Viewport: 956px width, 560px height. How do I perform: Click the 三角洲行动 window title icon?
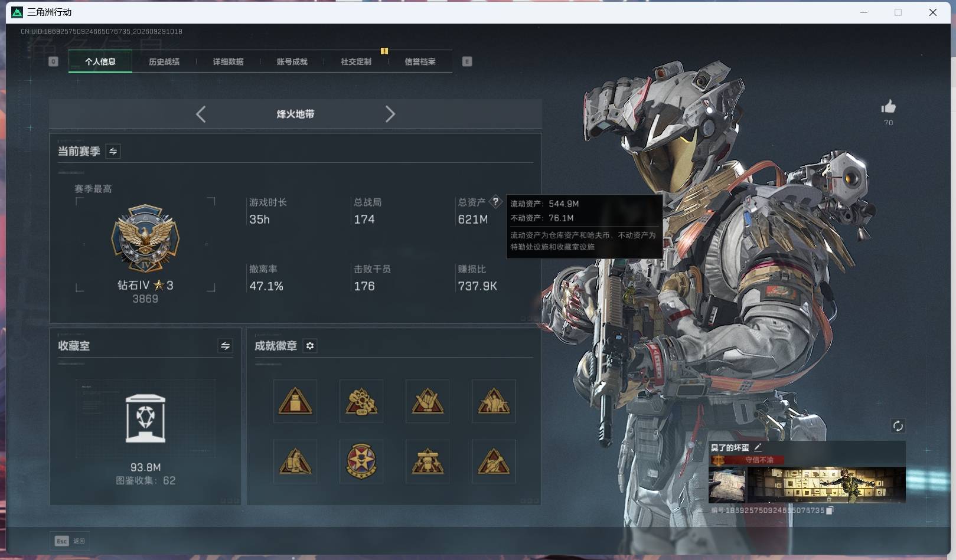click(17, 12)
